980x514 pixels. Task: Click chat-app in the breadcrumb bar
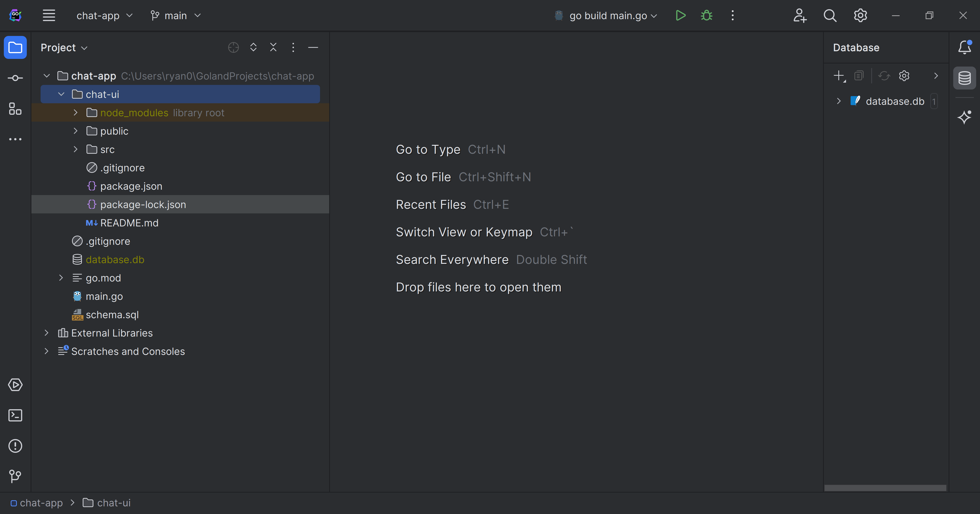click(x=41, y=503)
